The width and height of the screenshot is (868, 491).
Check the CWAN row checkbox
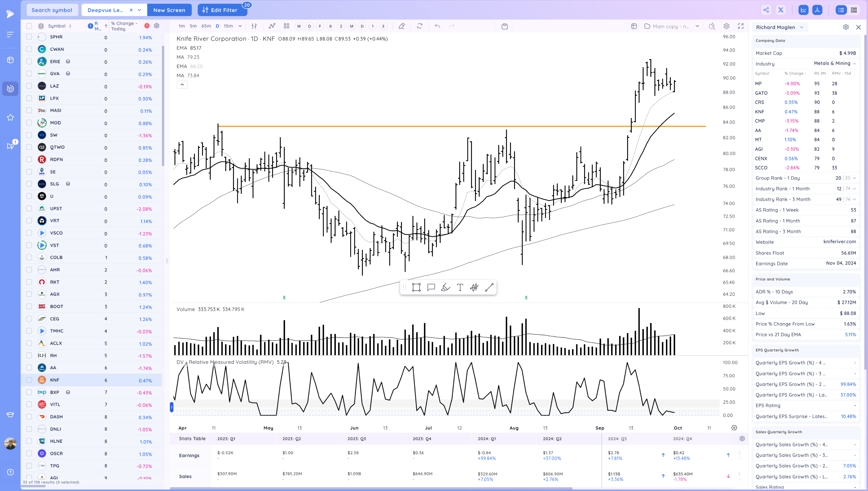(29, 49)
